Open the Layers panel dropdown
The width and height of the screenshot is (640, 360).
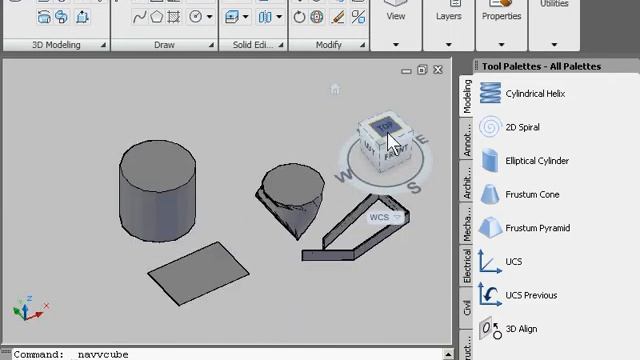[x=449, y=44]
